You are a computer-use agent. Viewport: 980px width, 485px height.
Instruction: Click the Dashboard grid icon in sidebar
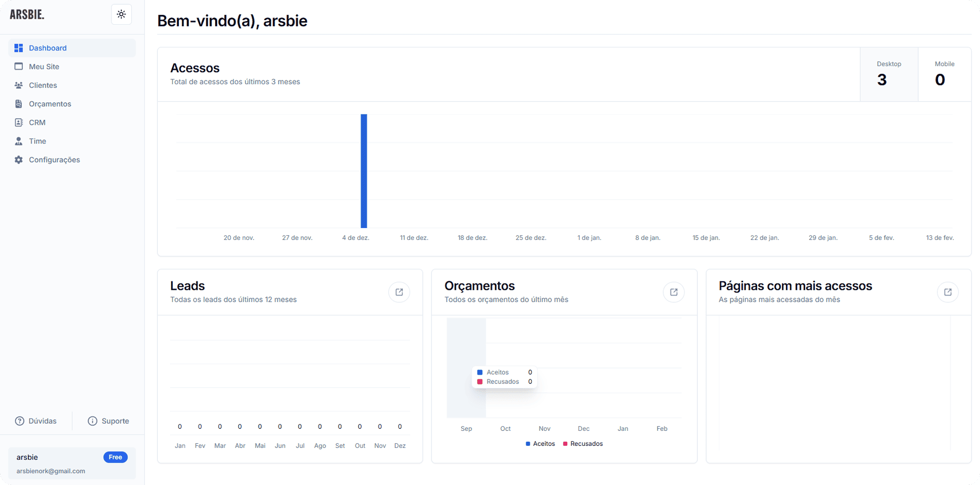[19, 48]
